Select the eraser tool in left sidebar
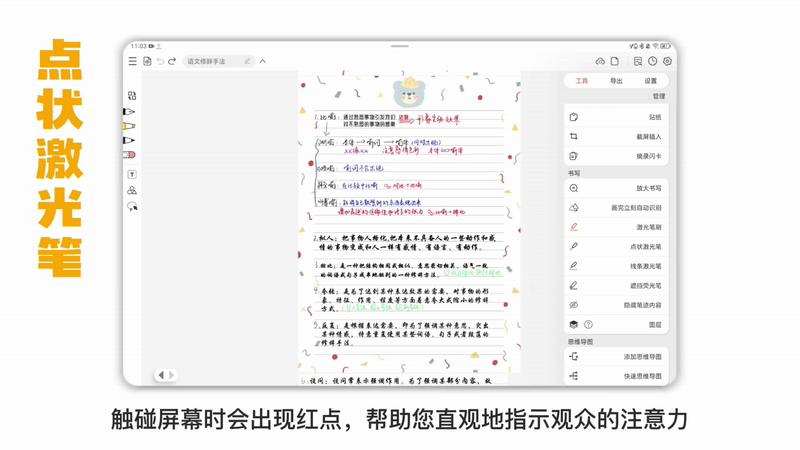The image size is (800, 450). (129, 155)
